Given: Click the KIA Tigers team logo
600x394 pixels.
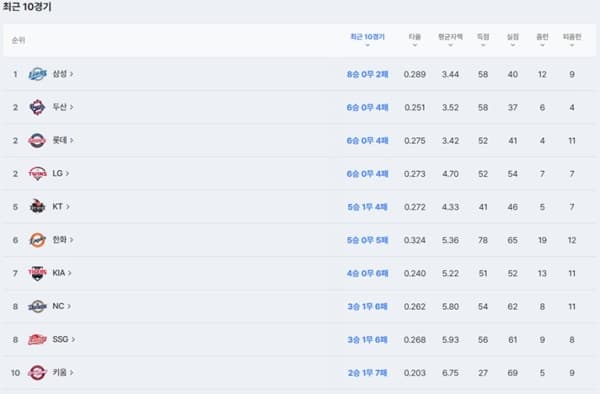Looking at the screenshot, I should [38, 273].
